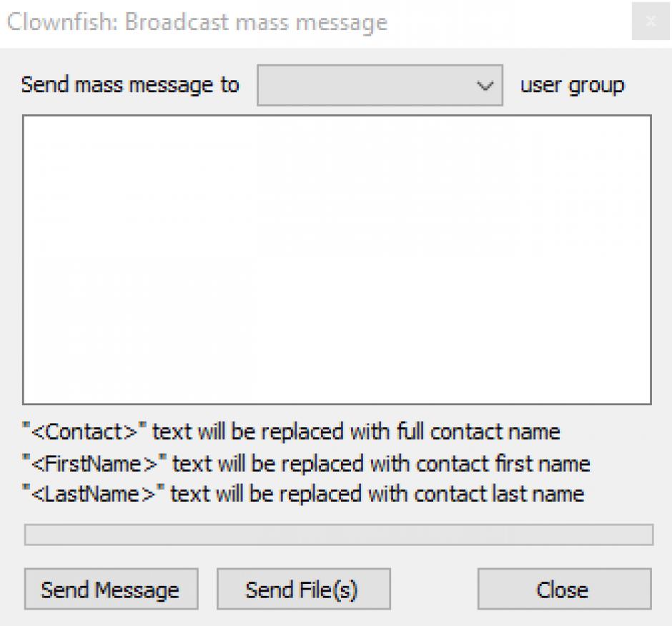Screen dimensions: 672x626
Task: Expand the dropdown chevron arrow
Action: tap(485, 86)
